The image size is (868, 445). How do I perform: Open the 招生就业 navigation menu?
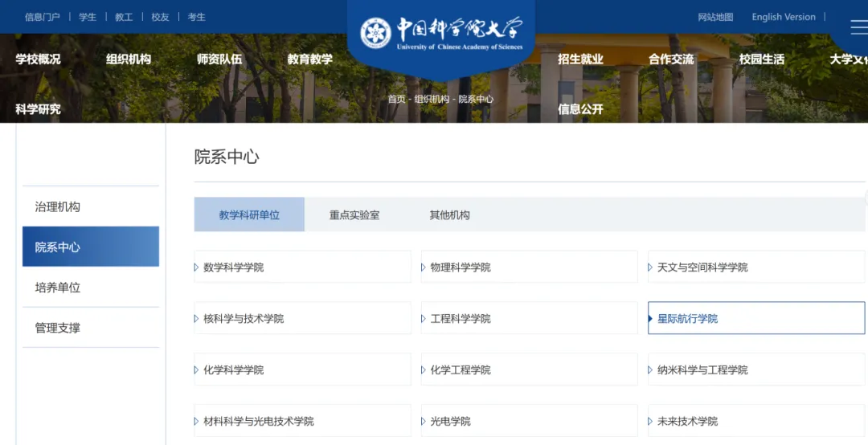coord(580,59)
